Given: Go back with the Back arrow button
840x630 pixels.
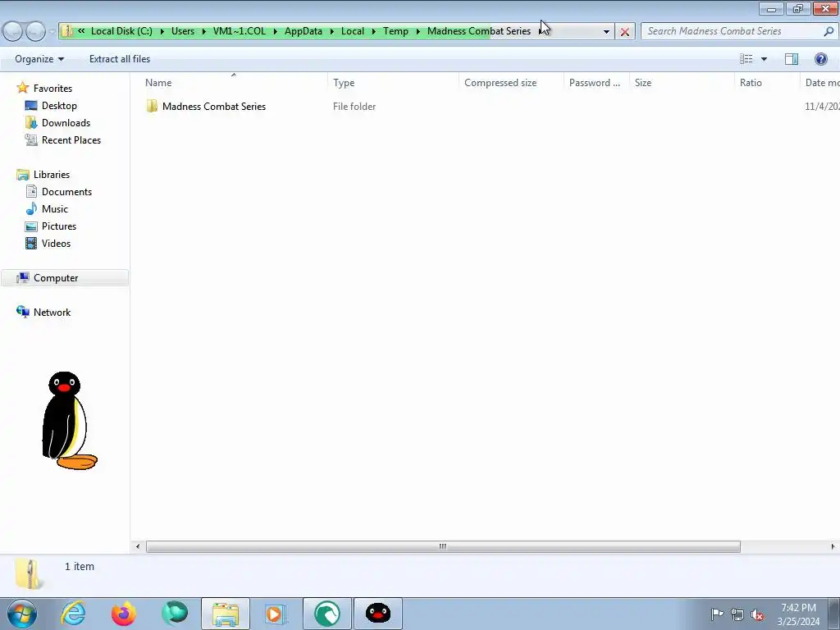Looking at the screenshot, I should click(x=13, y=32).
